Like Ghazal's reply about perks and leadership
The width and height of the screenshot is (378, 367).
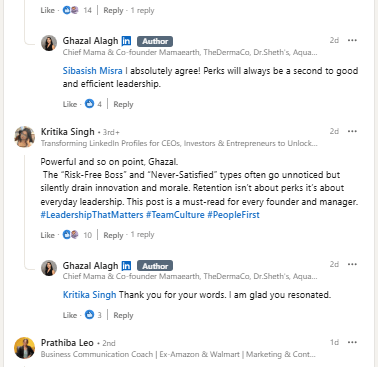(70, 104)
